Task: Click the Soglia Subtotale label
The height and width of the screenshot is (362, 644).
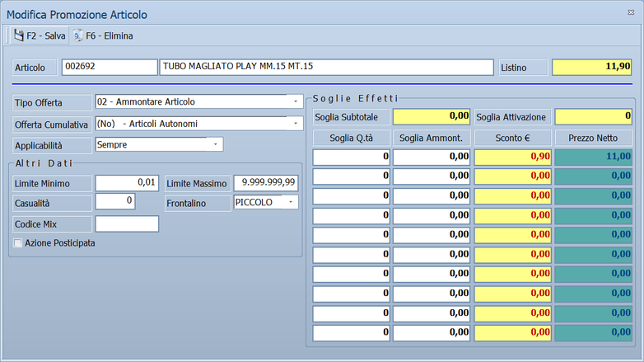Action: coord(351,117)
